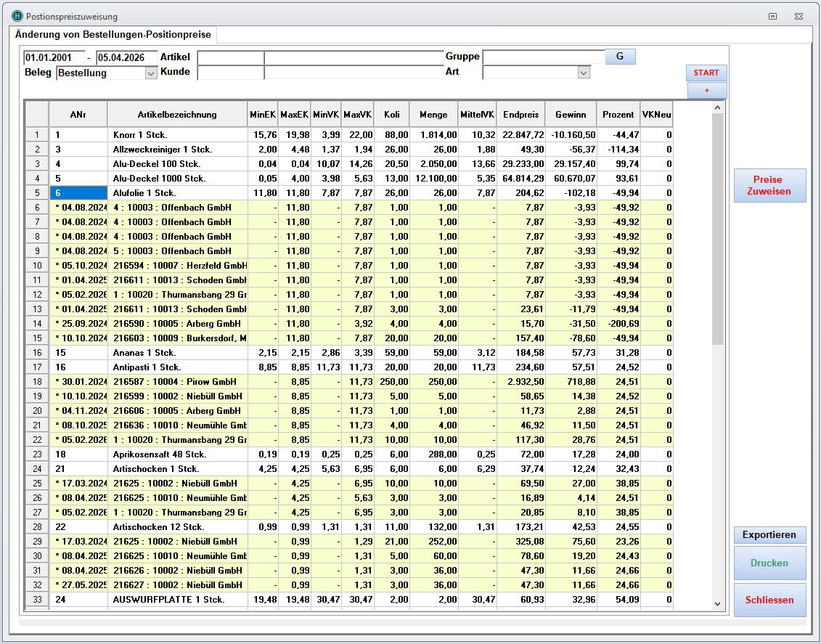Click the Kunde number input field
This screenshot has width=821, height=644.
click(230, 73)
